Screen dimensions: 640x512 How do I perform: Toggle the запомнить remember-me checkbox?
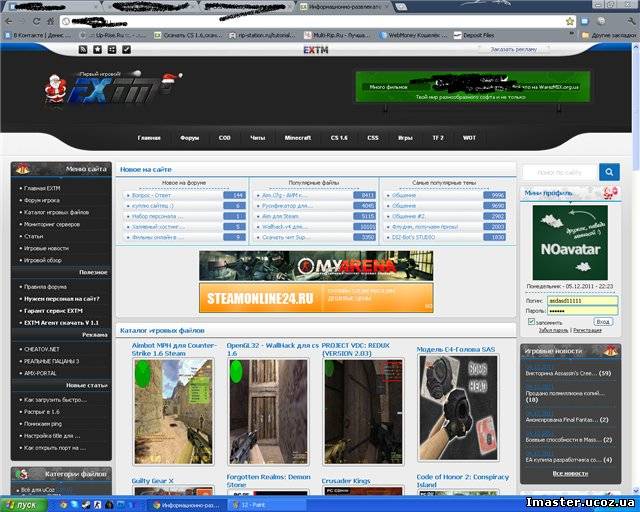(x=531, y=322)
